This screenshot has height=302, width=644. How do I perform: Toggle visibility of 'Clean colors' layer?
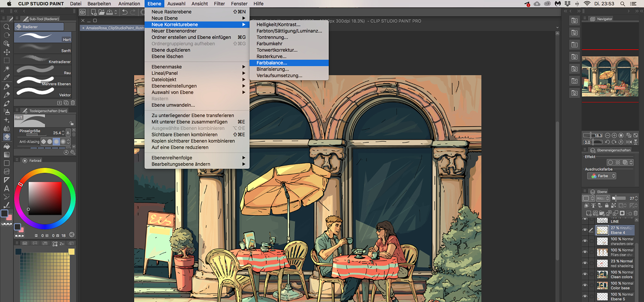pyautogui.click(x=585, y=274)
